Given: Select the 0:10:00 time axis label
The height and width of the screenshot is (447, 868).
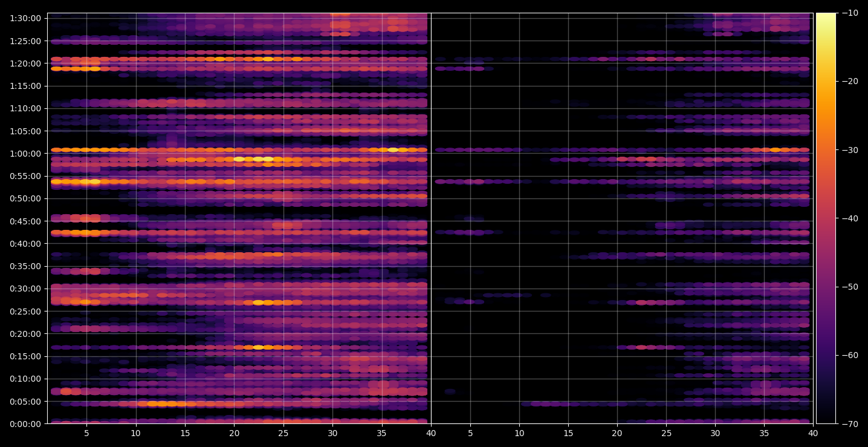Looking at the screenshot, I should pos(25,379).
